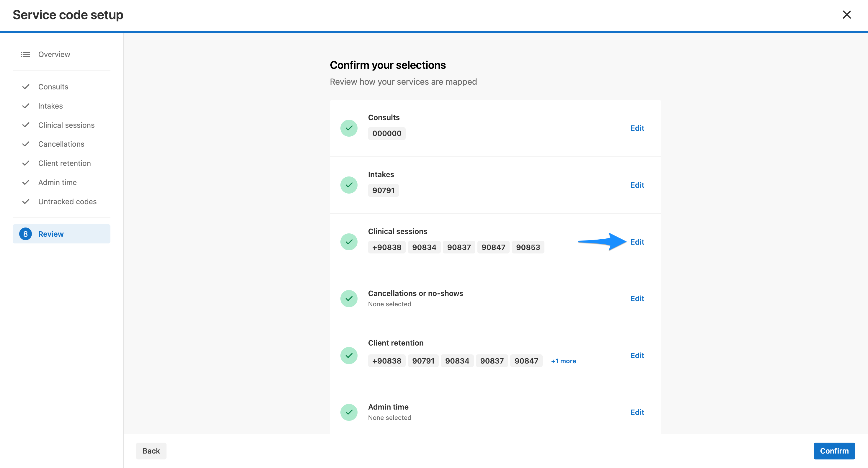The height and width of the screenshot is (468, 868).
Task: Edit the Intakes mapping
Action: (x=637, y=185)
